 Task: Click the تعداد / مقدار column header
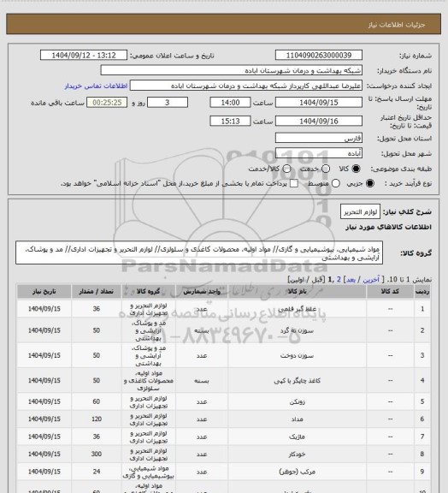tap(97, 292)
